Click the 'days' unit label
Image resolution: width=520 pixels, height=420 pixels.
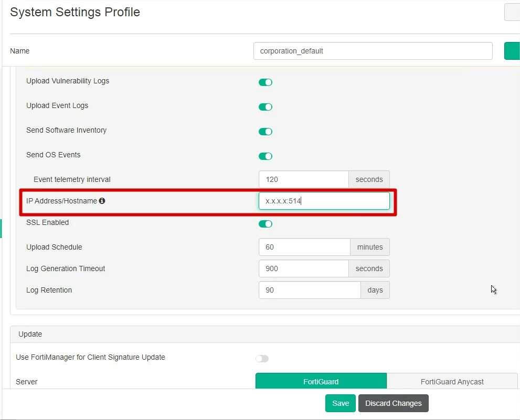pyautogui.click(x=375, y=290)
